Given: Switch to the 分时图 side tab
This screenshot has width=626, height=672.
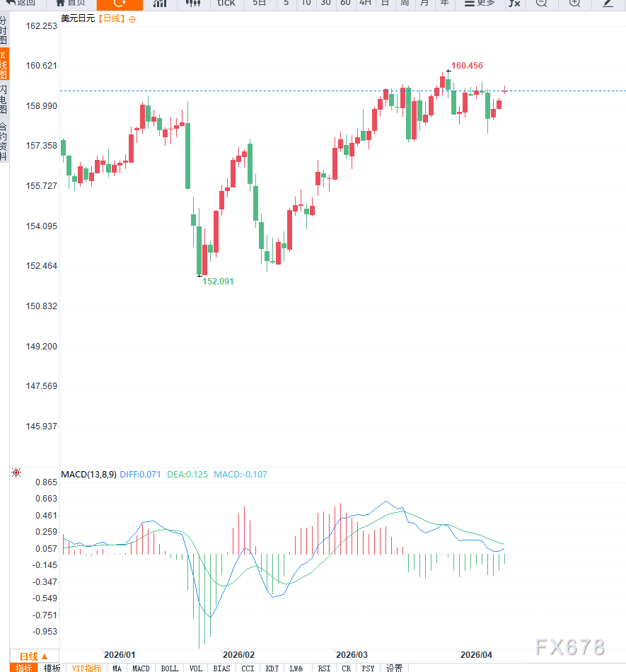Looking at the screenshot, I should (4, 31).
